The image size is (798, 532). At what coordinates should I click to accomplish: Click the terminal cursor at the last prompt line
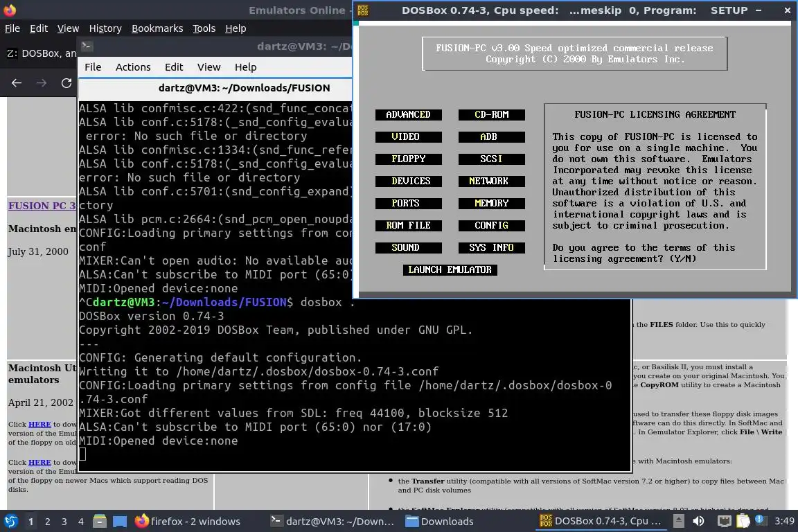[82, 454]
